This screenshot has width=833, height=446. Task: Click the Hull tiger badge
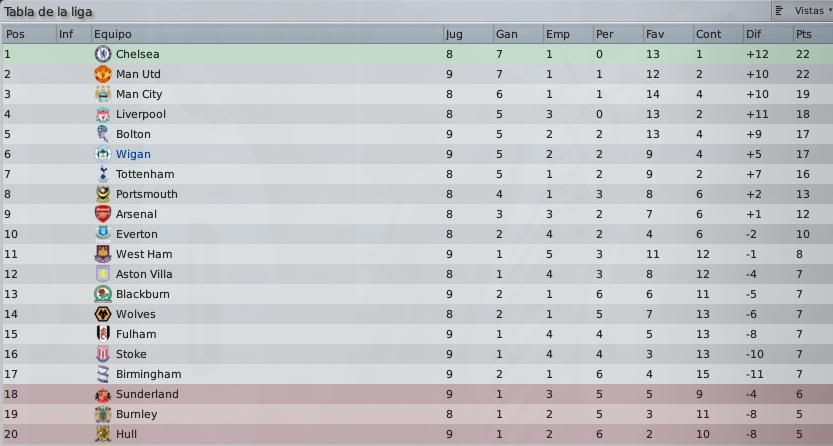103,434
